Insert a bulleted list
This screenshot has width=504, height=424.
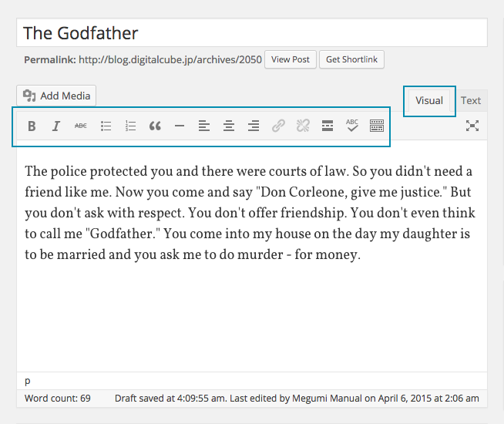[106, 126]
